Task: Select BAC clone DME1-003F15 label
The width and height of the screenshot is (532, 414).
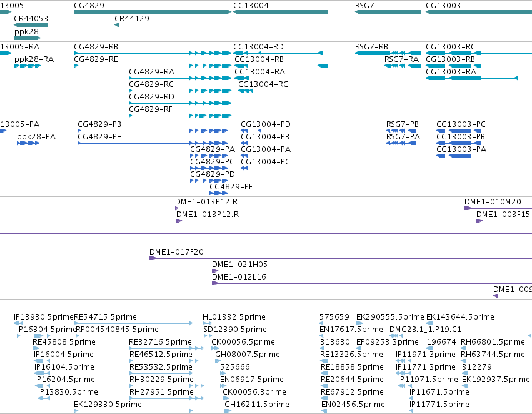Action: click(x=503, y=215)
